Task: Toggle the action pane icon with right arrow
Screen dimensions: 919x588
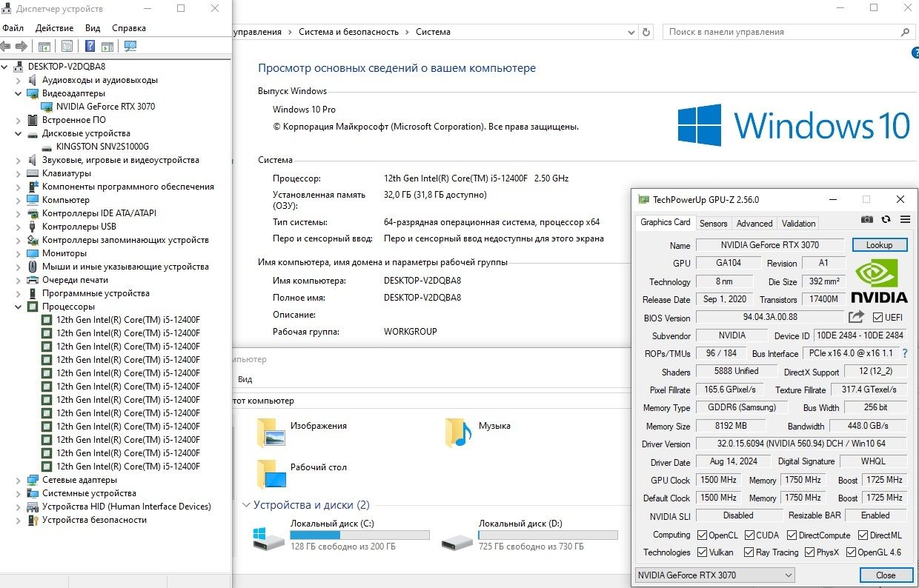Action: point(107,46)
